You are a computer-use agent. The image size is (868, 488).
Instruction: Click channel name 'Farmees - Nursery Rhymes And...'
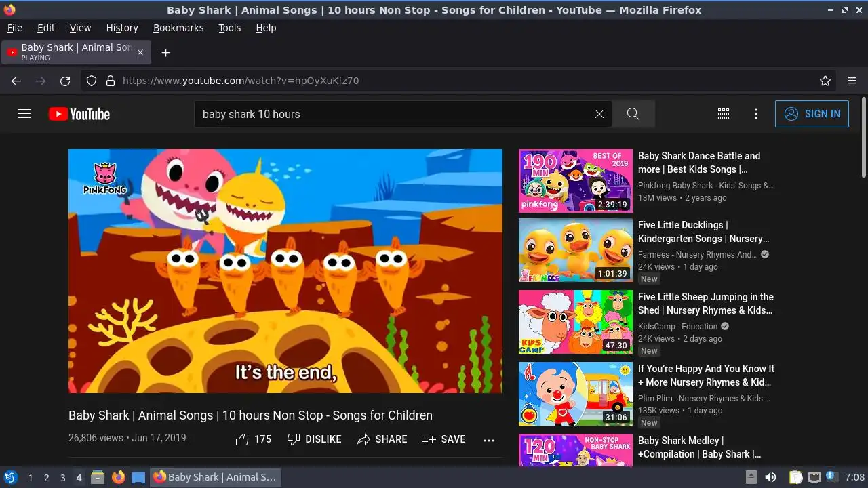click(x=697, y=255)
